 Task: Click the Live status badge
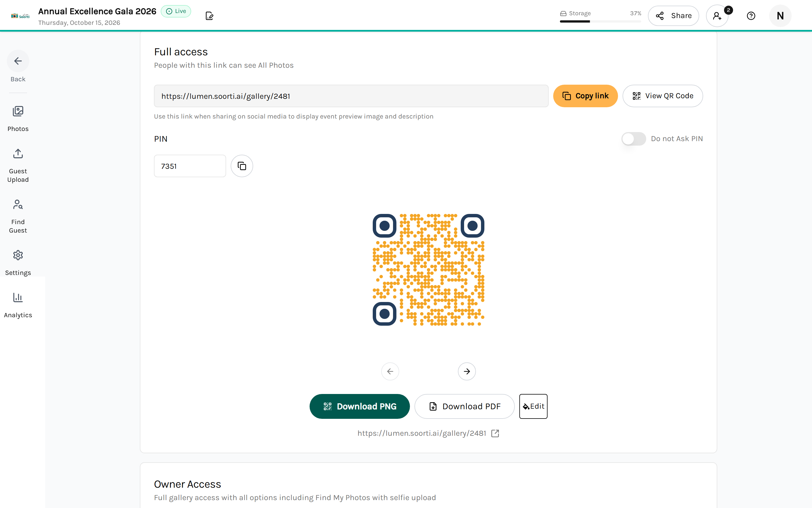tap(176, 11)
